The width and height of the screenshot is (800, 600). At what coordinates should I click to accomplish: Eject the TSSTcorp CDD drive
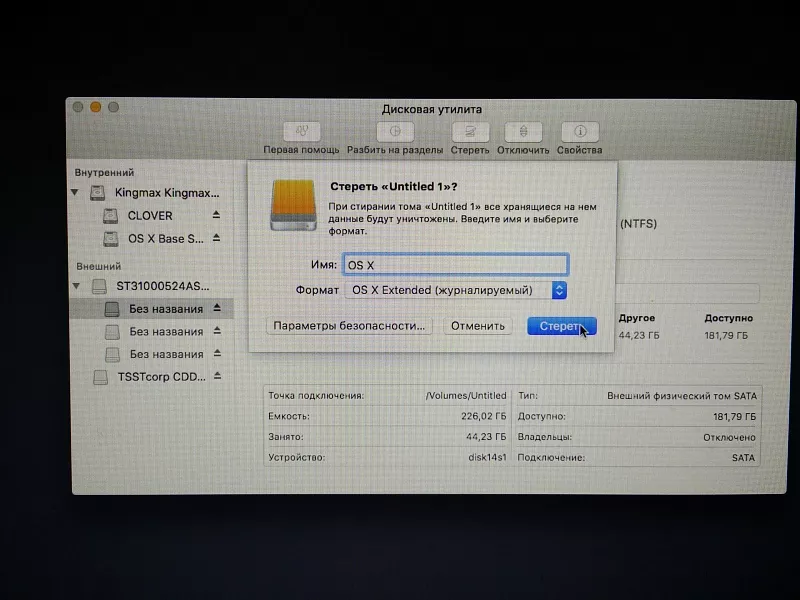[217, 376]
